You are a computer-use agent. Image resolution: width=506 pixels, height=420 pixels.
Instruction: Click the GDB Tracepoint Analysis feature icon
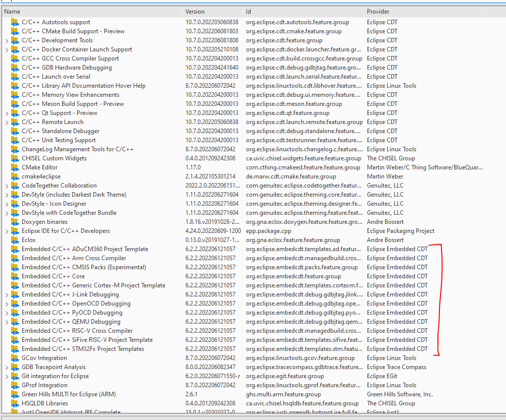[x=14, y=367]
